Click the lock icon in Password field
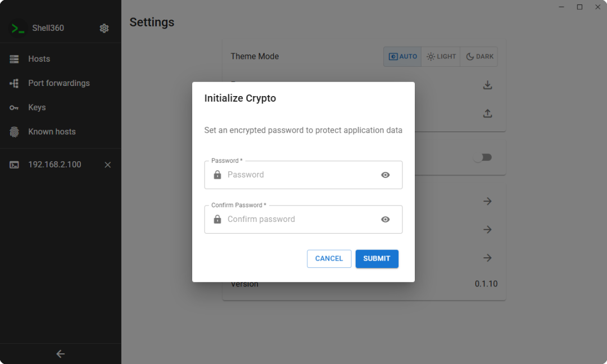This screenshot has height=364, width=607. (218, 175)
